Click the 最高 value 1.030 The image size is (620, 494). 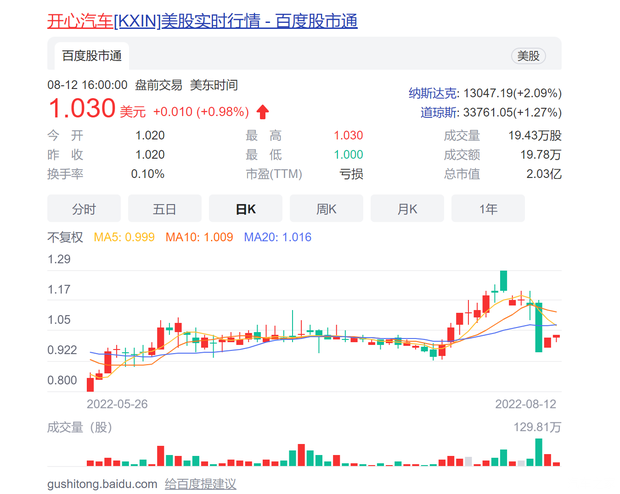[x=348, y=135]
